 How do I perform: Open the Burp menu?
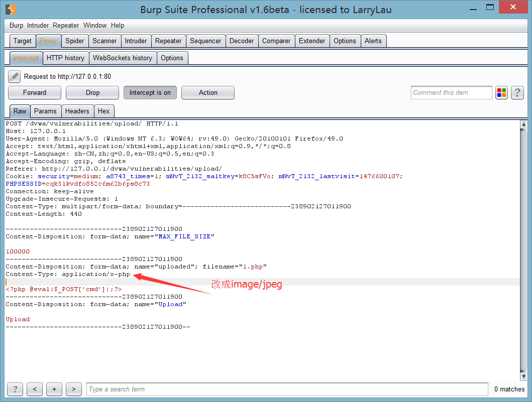(x=16, y=26)
